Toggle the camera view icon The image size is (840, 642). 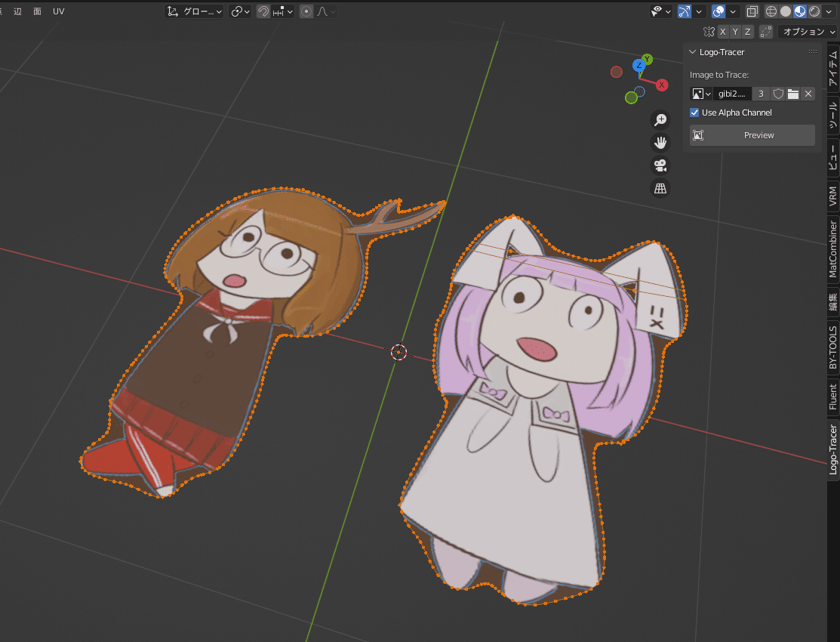point(660,165)
